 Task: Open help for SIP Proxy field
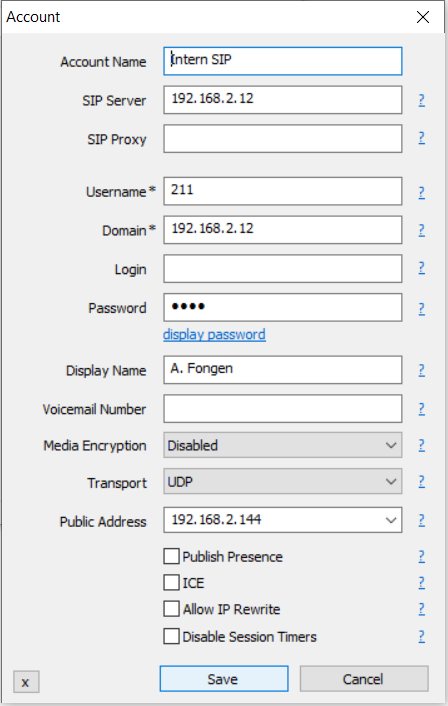pyautogui.click(x=421, y=138)
